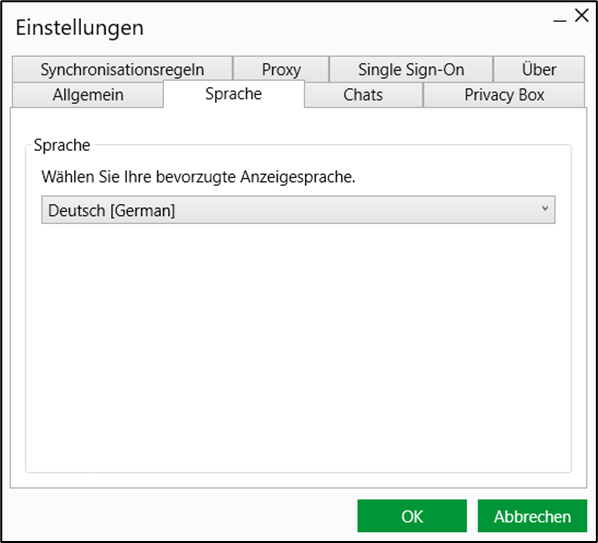Open the Synchronisationsregeln tab

click(x=122, y=69)
